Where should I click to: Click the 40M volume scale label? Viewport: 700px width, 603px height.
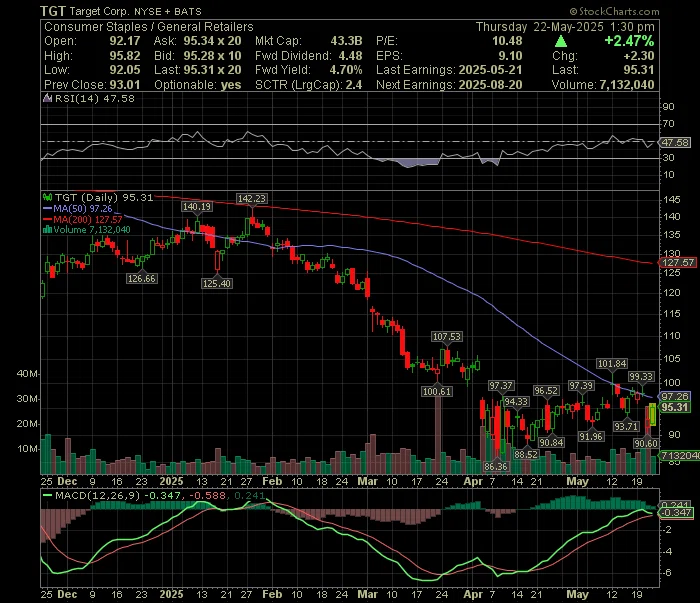click(27, 374)
